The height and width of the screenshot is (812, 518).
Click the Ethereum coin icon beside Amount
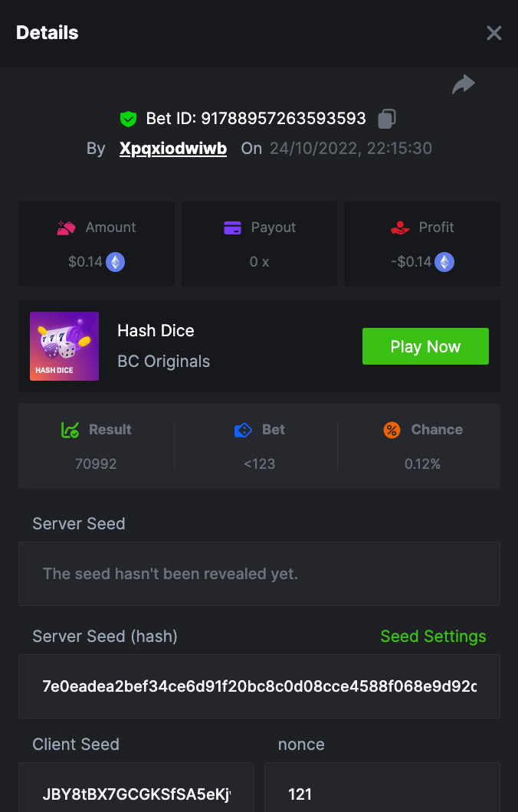(x=115, y=262)
